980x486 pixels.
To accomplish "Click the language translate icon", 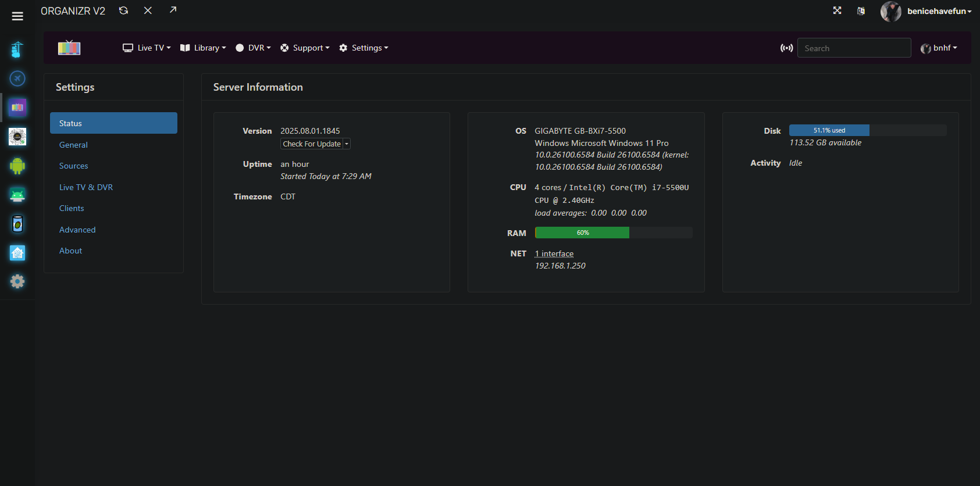I will click(x=861, y=11).
